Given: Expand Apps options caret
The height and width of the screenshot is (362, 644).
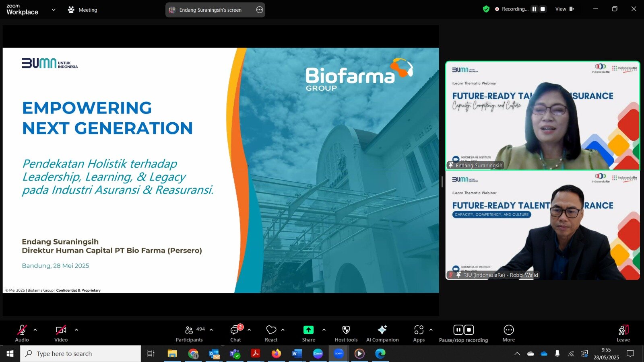Looking at the screenshot, I should (x=431, y=330).
